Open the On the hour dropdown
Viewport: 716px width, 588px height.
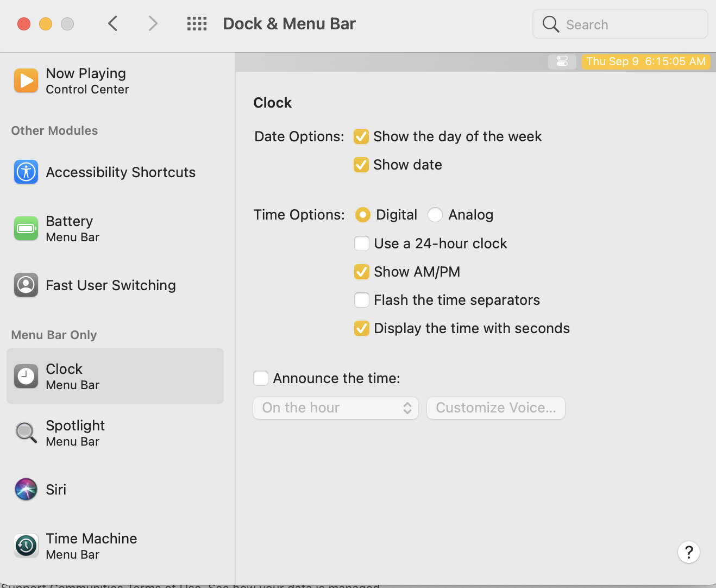click(x=336, y=408)
